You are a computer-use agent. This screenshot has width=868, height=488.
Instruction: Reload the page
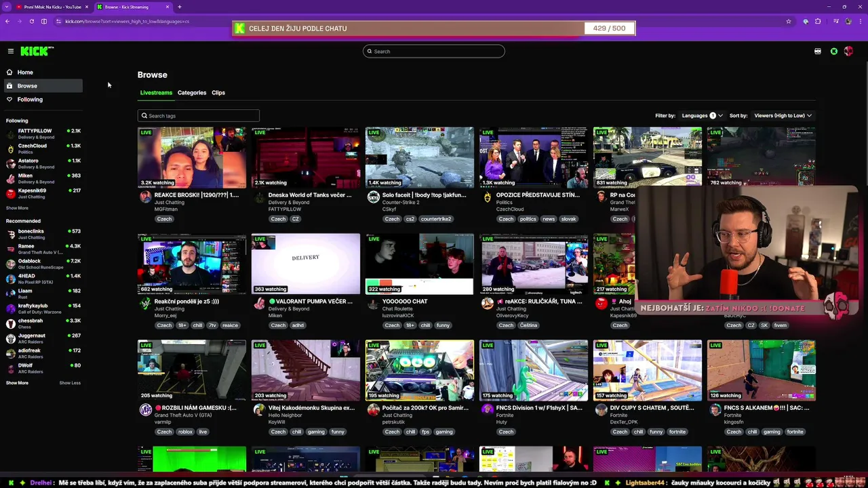coord(31,21)
